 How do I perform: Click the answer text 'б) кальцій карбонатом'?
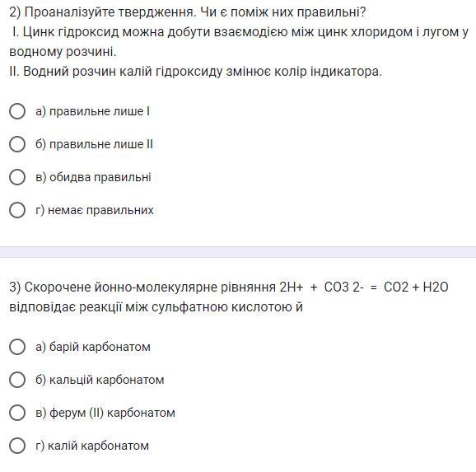(100, 380)
